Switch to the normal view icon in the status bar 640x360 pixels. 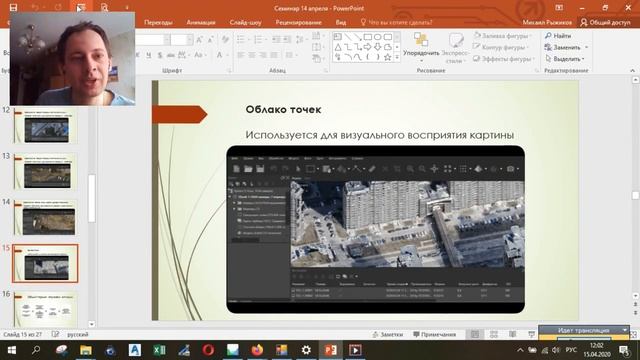pos(475,334)
